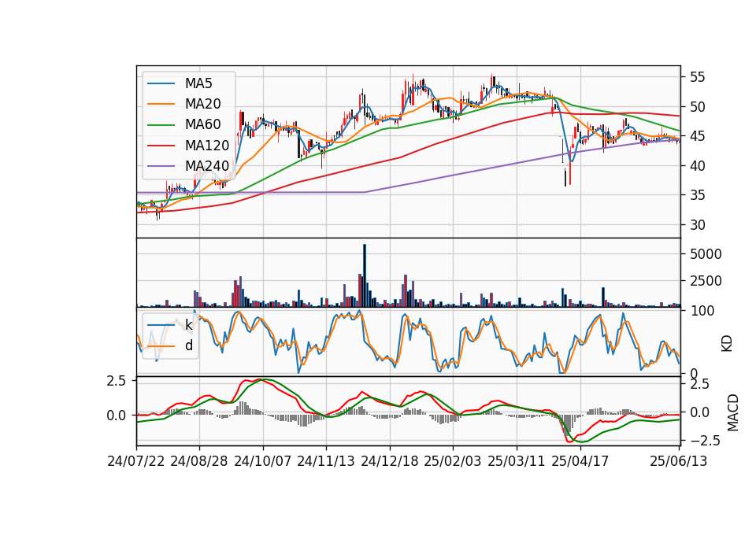
Task: Click the 30 price axis label
Action: coord(697,225)
